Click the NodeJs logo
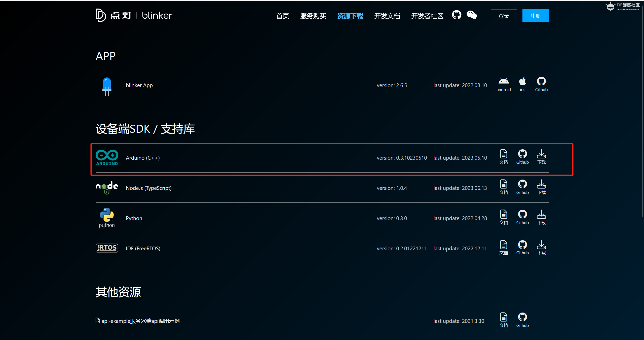The image size is (644, 340). coord(107,188)
